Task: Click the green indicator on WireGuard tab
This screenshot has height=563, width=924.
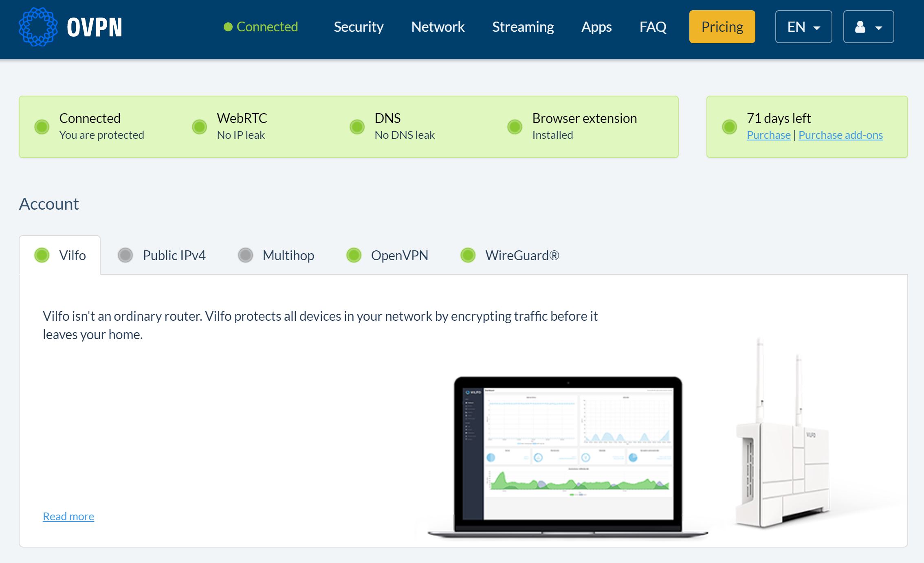Action: pos(468,255)
